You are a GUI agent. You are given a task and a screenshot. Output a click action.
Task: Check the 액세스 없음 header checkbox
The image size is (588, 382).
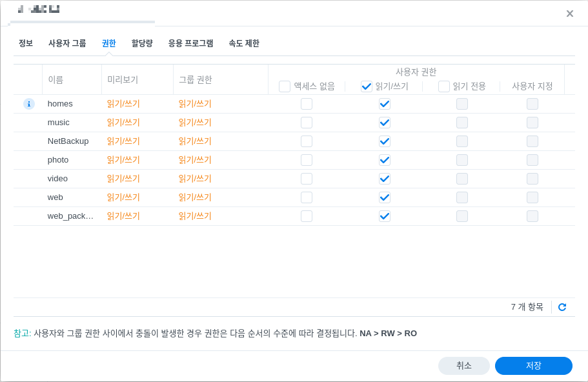tap(285, 86)
